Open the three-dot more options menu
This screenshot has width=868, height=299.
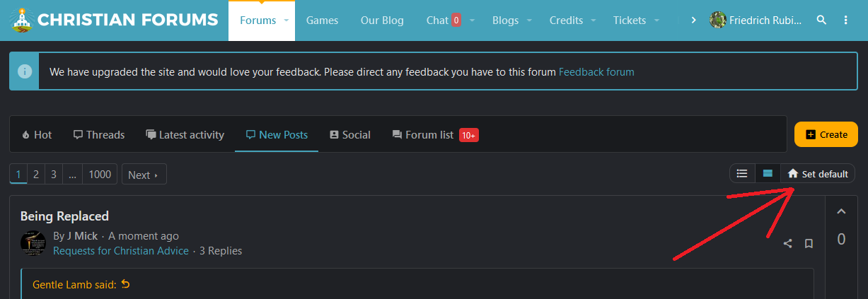(x=846, y=20)
